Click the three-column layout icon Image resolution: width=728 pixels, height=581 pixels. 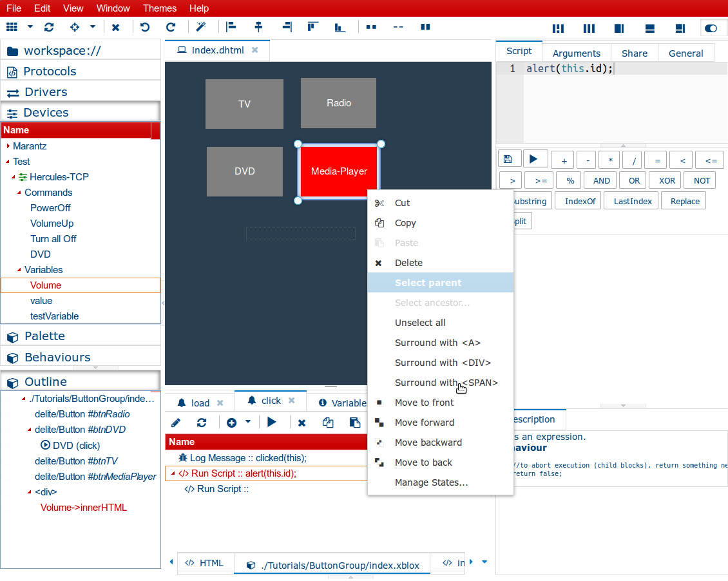click(x=589, y=28)
